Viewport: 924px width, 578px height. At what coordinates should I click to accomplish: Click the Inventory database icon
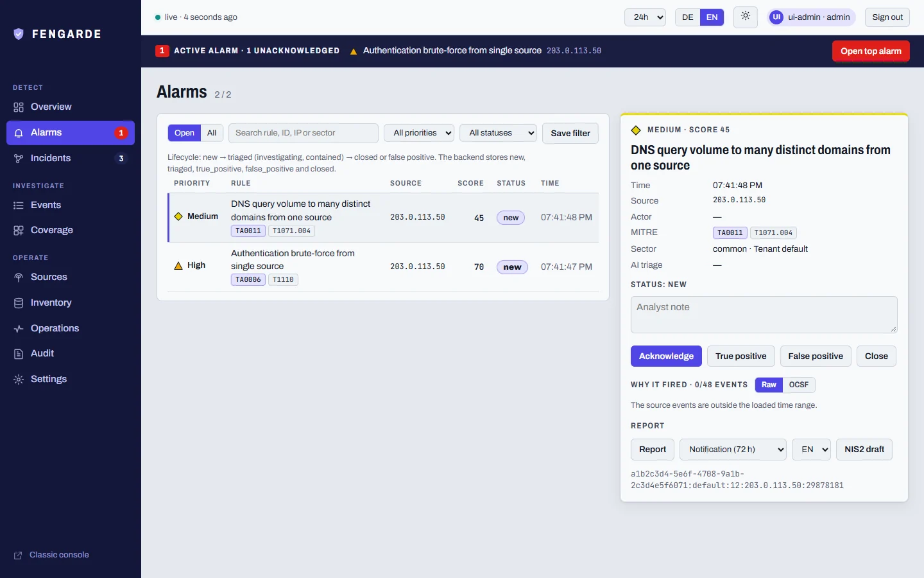[19, 303]
